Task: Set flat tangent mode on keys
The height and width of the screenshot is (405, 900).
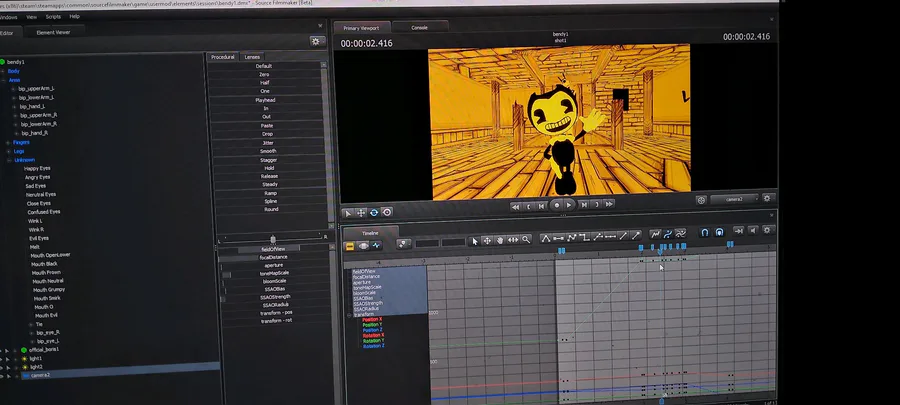Action: coord(558,237)
